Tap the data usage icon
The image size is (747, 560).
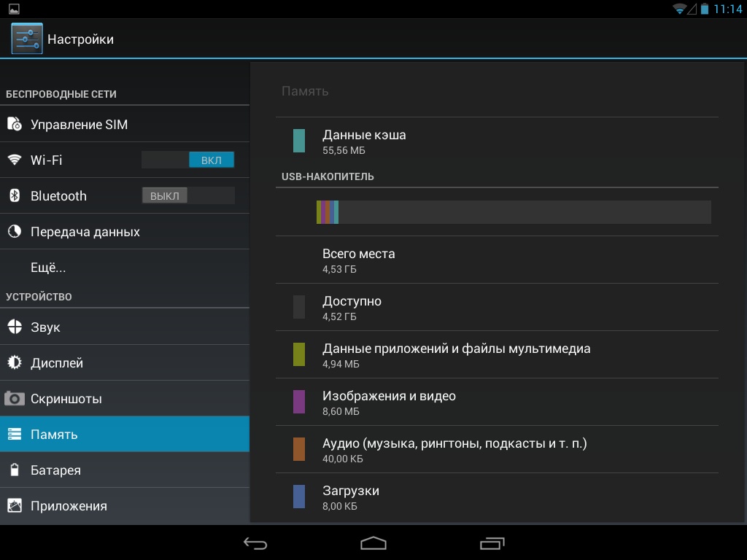pyautogui.click(x=15, y=232)
